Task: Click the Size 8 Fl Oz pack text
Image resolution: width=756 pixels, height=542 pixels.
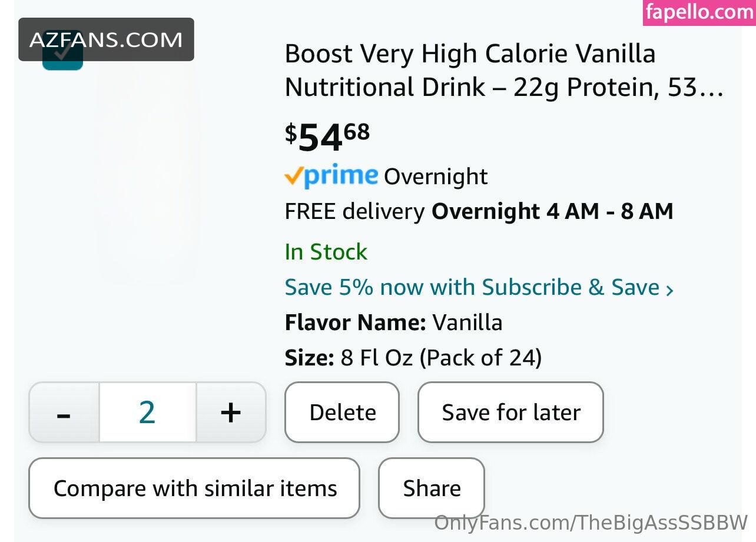Action: (x=413, y=358)
